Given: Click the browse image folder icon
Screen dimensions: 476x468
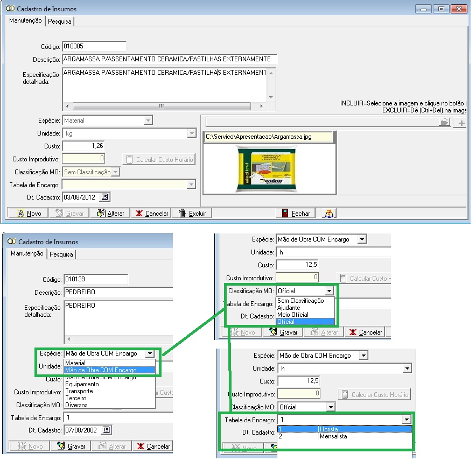Looking at the screenshot, I should (444, 123).
